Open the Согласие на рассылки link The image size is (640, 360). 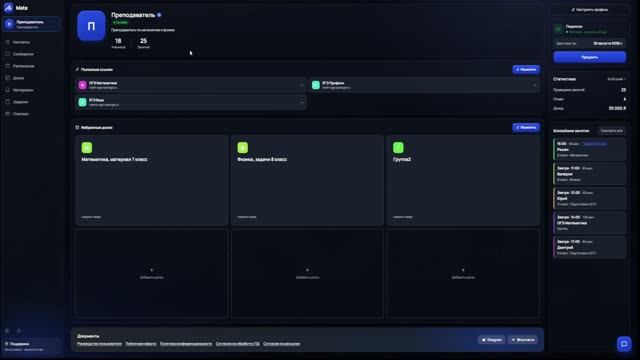(x=282, y=344)
